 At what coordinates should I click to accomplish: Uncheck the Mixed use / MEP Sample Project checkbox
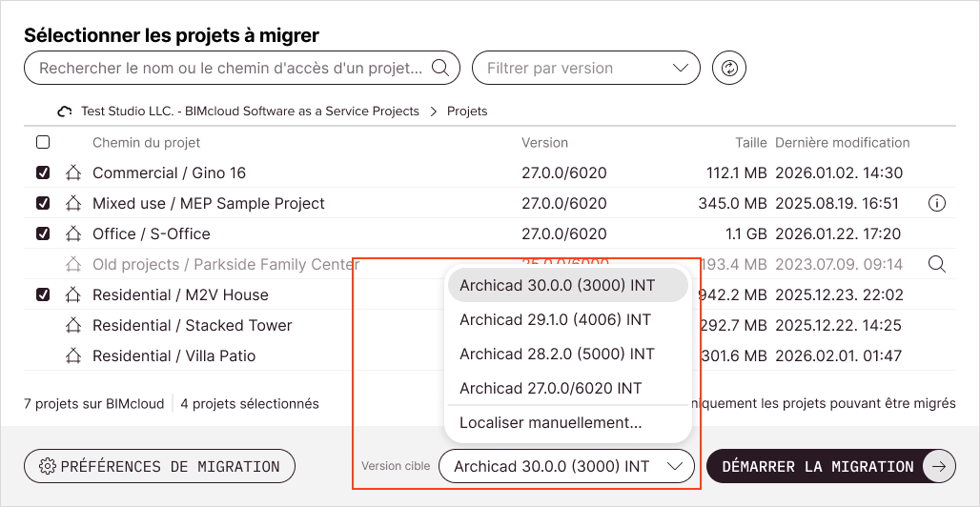click(x=43, y=203)
